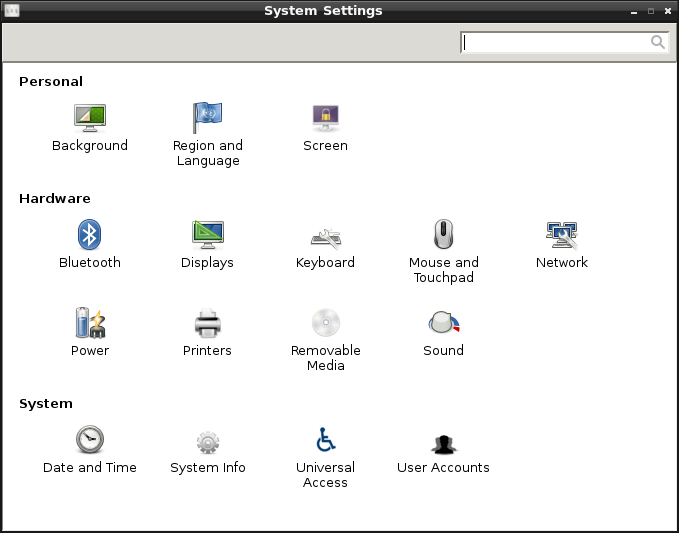Open the window menu in title bar
Image resolution: width=679 pixels, height=533 pixels.
(12, 11)
